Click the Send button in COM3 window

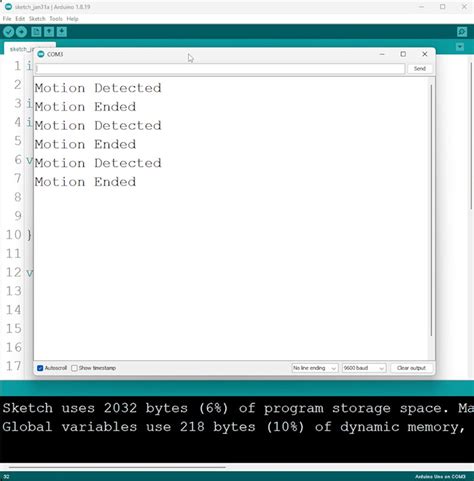pos(420,69)
